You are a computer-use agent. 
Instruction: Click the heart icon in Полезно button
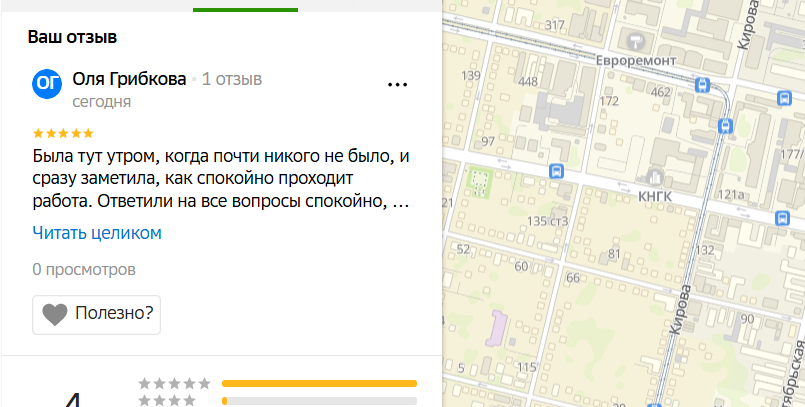point(54,314)
